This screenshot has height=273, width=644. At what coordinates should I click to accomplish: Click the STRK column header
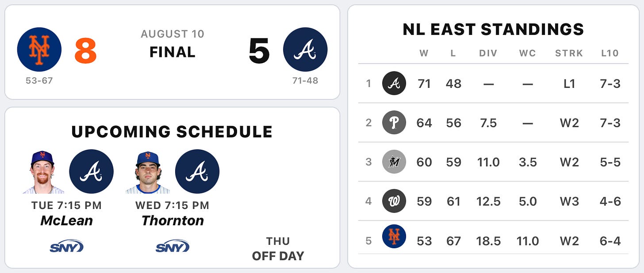[x=569, y=53]
